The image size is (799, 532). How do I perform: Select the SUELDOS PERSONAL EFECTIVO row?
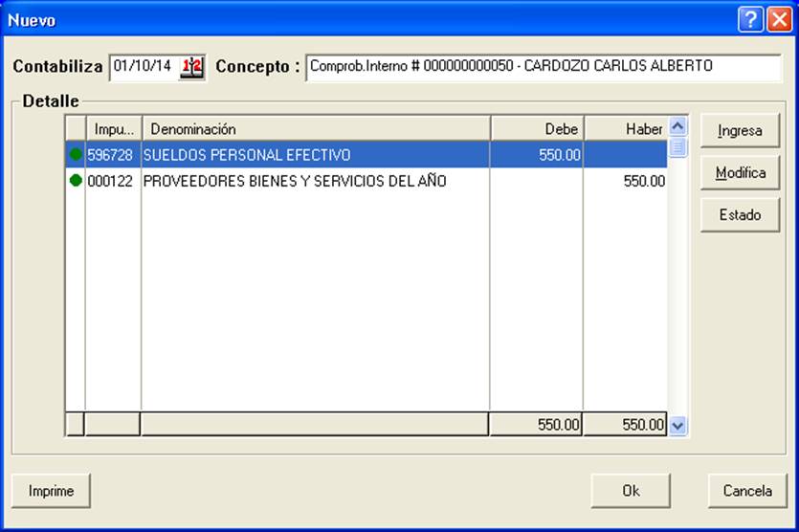(366, 154)
